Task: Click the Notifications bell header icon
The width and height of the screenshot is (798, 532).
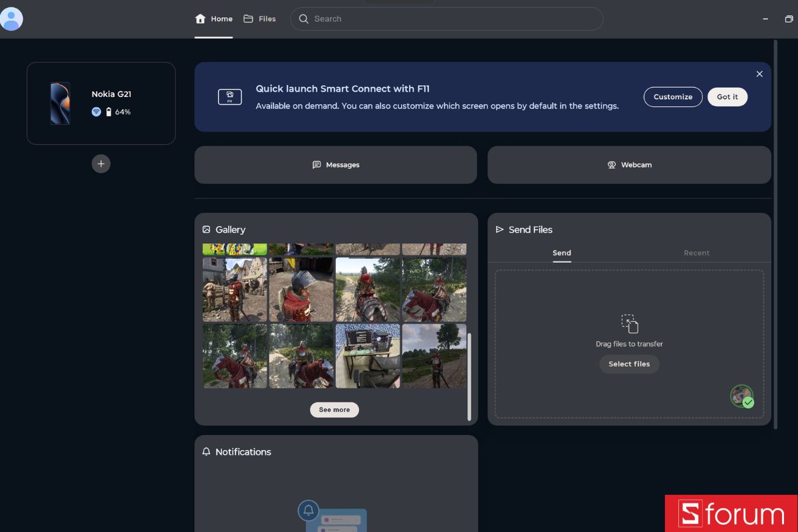Action: (x=206, y=452)
